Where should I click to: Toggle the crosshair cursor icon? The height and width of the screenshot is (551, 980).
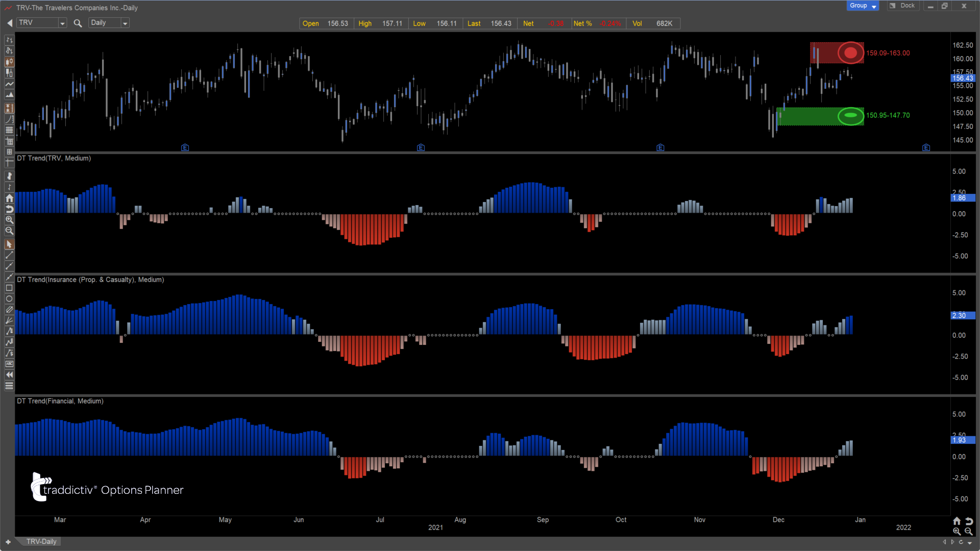pyautogui.click(x=9, y=163)
